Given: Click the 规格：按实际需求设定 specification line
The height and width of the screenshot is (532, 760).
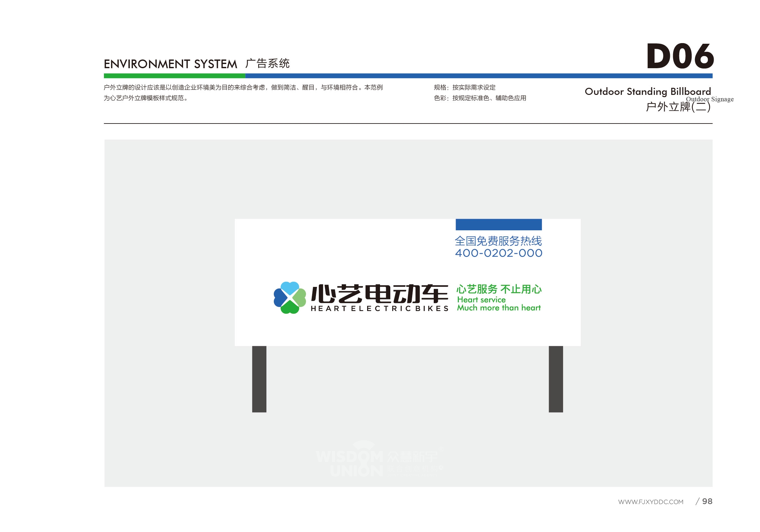Looking at the screenshot, I should (x=464, y=87).
